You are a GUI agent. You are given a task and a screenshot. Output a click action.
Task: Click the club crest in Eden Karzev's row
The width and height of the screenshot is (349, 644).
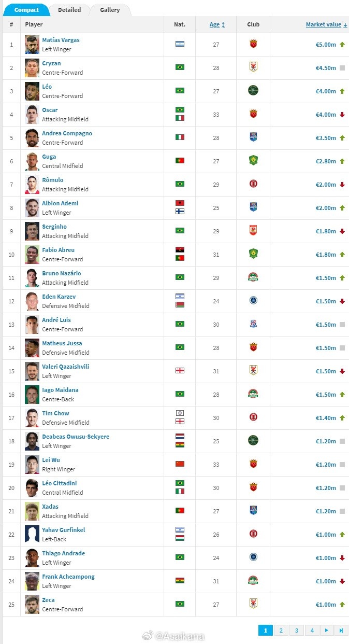[253, 300]
